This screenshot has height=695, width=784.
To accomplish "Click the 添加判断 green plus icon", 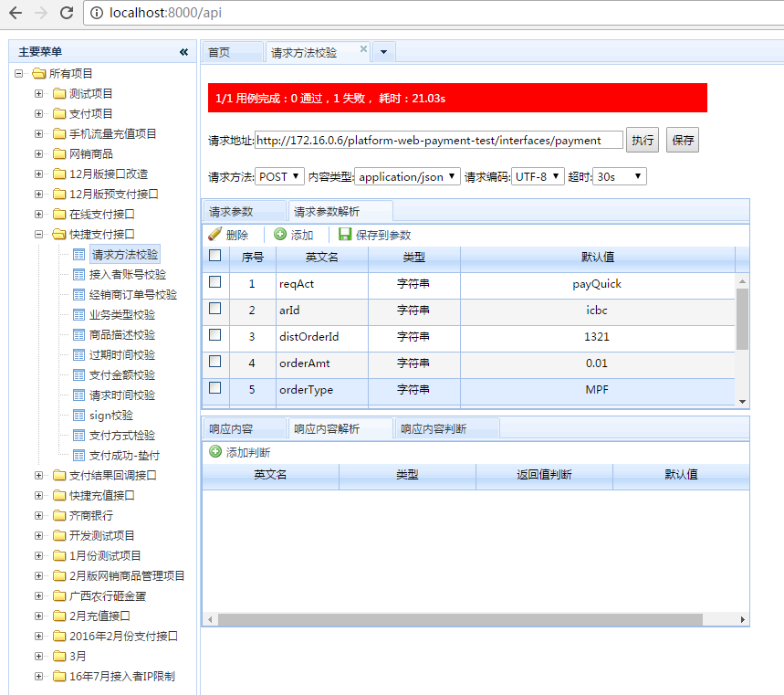I will [215, 452].
